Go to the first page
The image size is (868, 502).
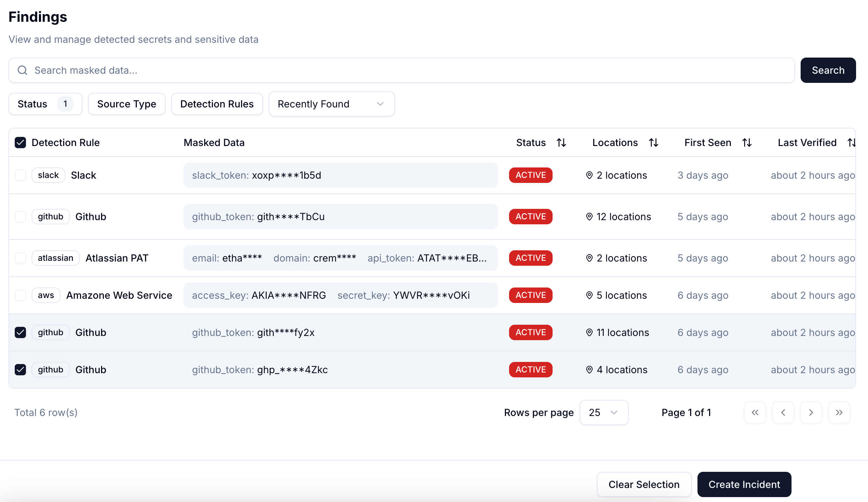pyautogui.click(x=755, y=412)
